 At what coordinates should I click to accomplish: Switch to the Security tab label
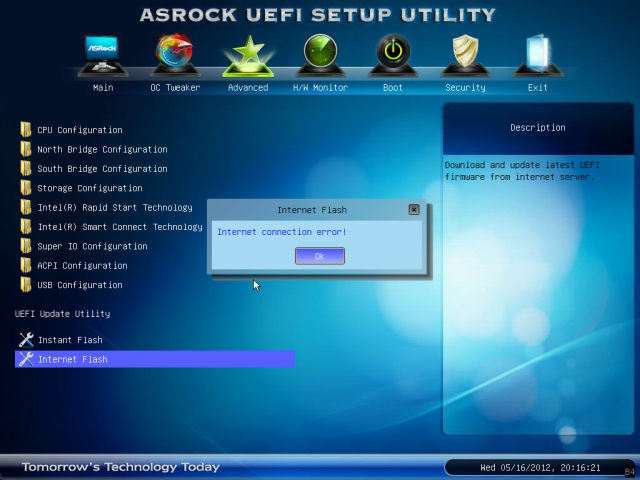(465, 87)
